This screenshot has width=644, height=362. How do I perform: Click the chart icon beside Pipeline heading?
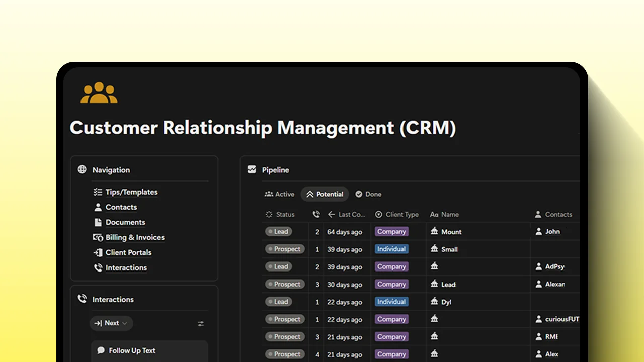[252, 170]
